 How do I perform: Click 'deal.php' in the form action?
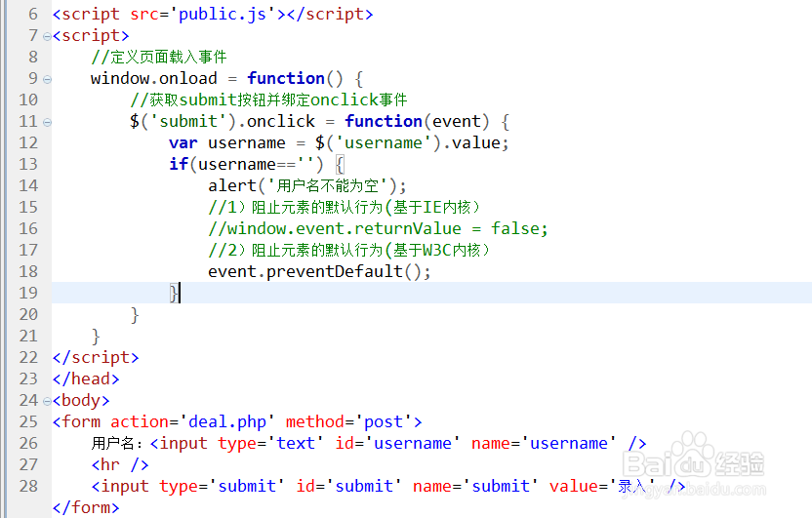[x=227, y=422]
